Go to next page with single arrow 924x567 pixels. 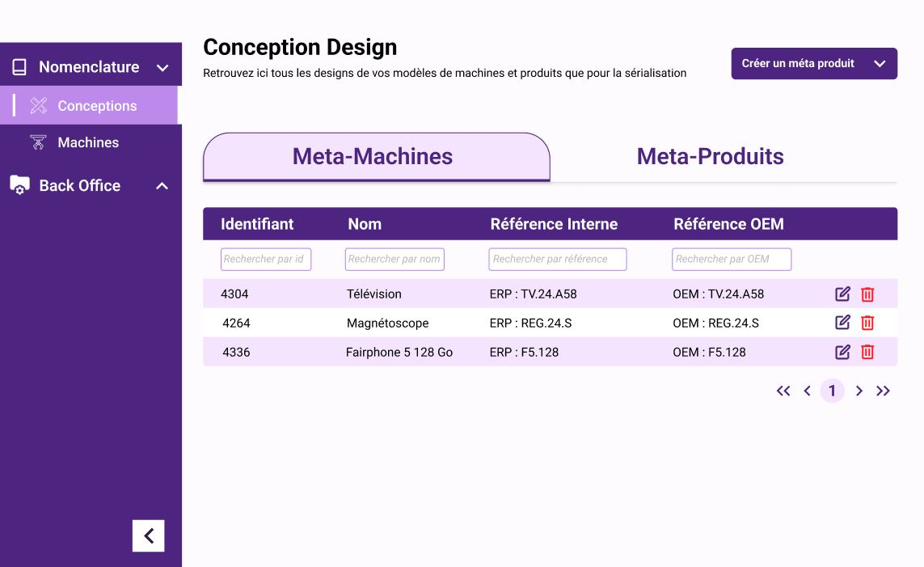(x=859, y=391)
